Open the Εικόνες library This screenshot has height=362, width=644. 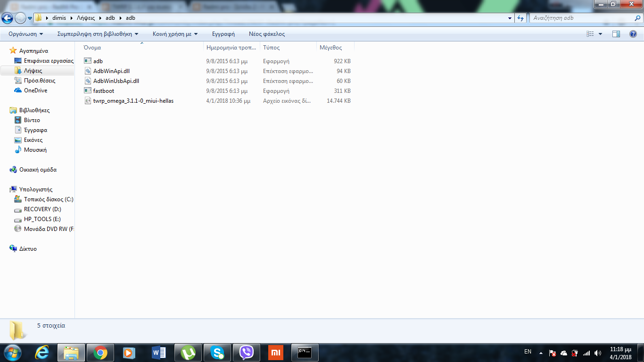(33, 140)
